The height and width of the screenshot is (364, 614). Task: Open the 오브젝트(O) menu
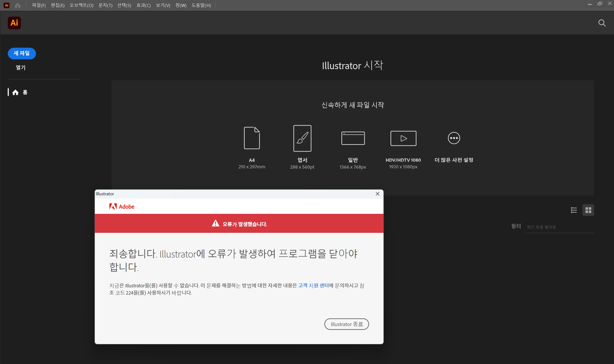click(x=81, y=5)
